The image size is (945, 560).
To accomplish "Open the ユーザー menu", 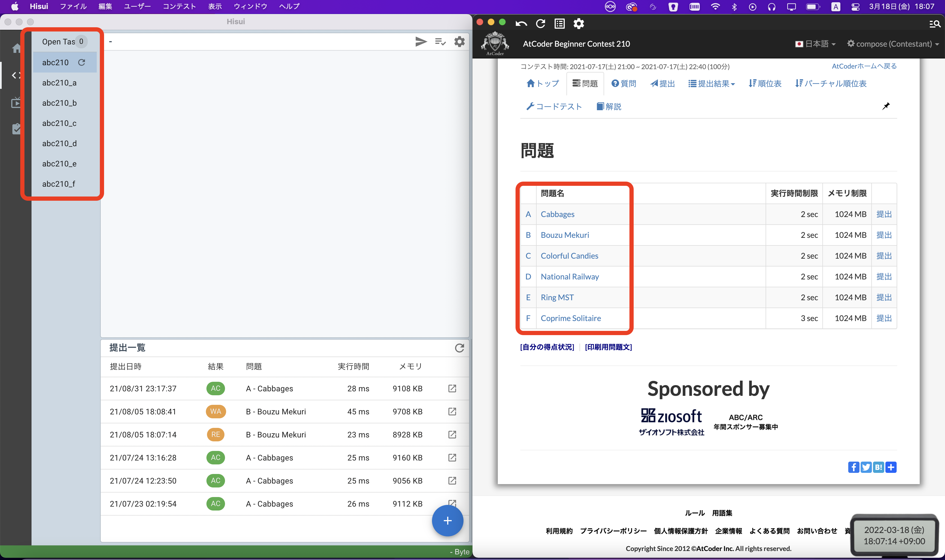I will (138, 6).
